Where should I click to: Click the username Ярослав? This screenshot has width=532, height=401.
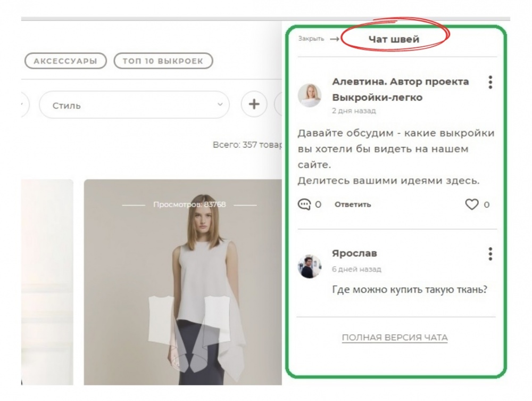click(354, 253)
